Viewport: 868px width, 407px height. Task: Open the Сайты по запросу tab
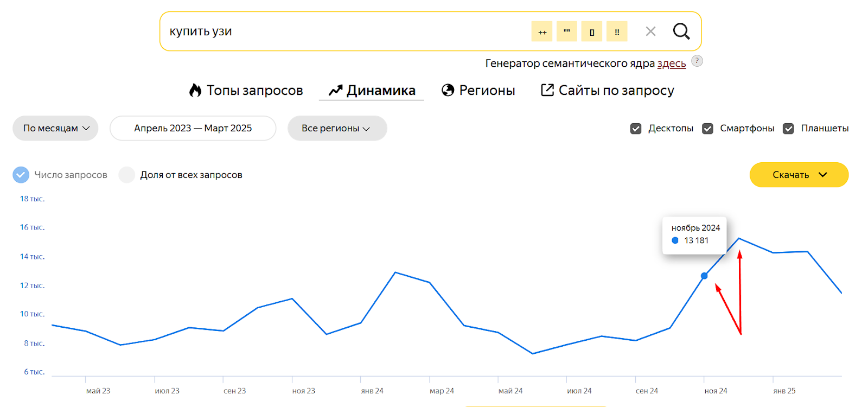click(608, 91)
